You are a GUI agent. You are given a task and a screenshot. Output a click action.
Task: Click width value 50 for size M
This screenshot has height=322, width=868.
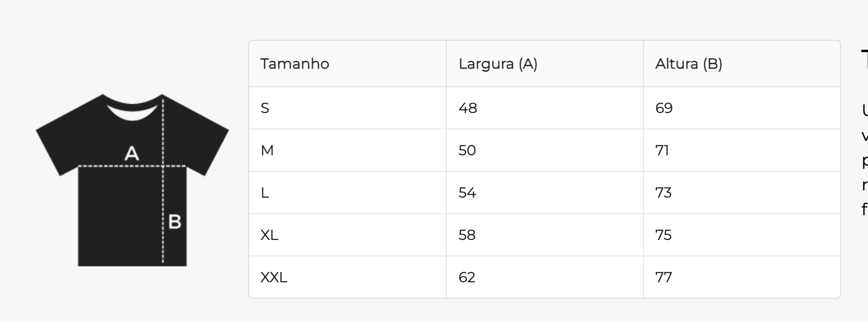pyautogui.click(x=467, y=151)
